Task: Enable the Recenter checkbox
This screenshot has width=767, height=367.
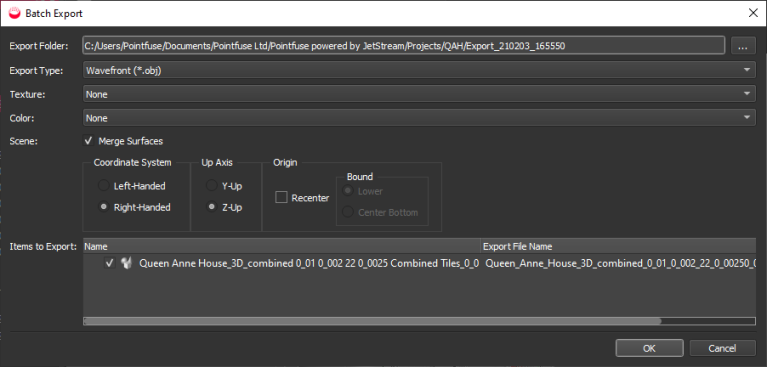Action: [281, 198]
